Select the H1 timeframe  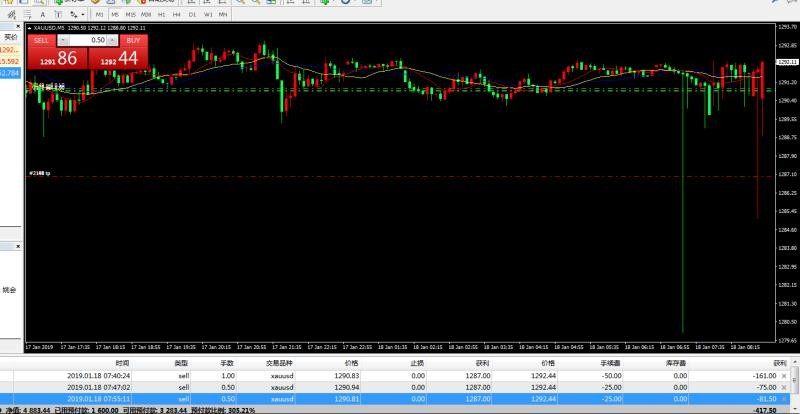[x=162, y=15]
